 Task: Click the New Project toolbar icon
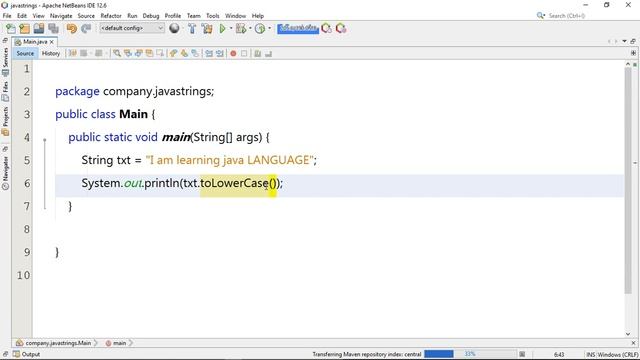click(24, 29)
